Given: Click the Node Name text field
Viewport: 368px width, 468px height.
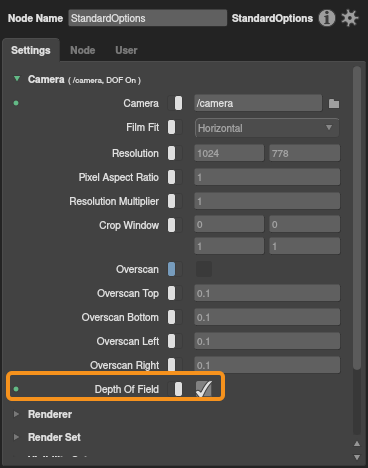Looking at the screenshot, I should tap(148, 18).
